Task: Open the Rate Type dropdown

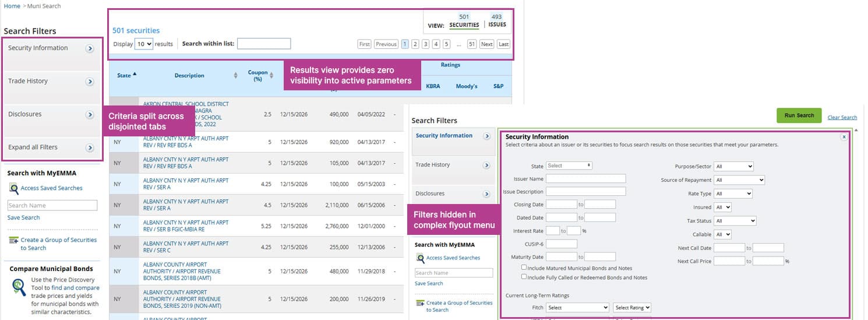Action: 733,194
